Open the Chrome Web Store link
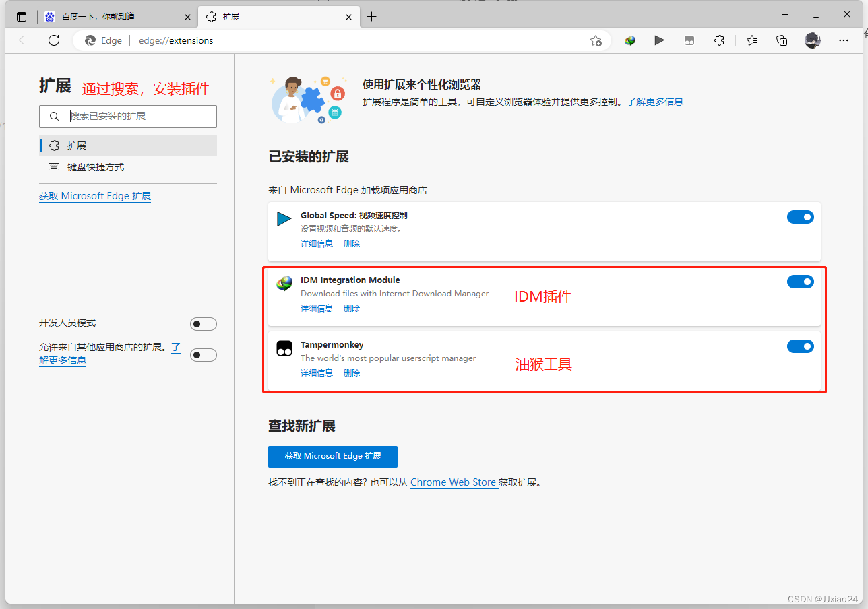Screen dimensions: 868x609 click(x=453, y=482)
